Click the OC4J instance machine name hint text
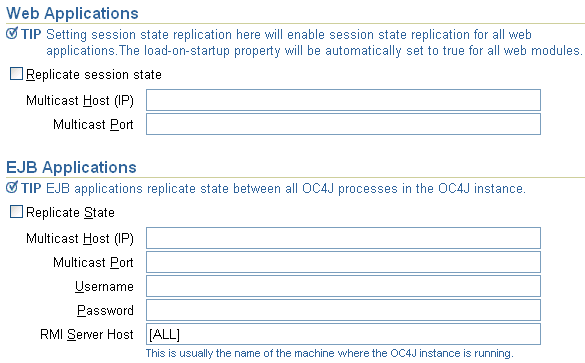This screenshot has height=363, width=585. tap(329, 353)
